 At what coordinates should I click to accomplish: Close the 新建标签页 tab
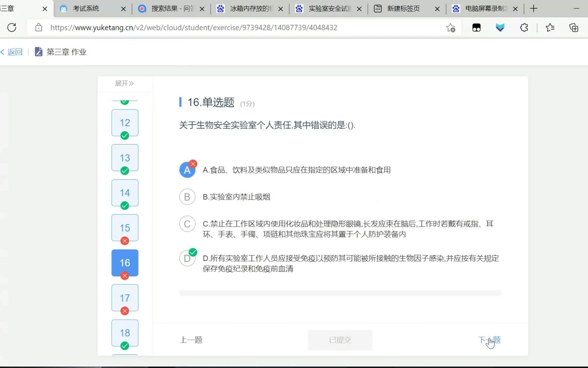(437, 9)
